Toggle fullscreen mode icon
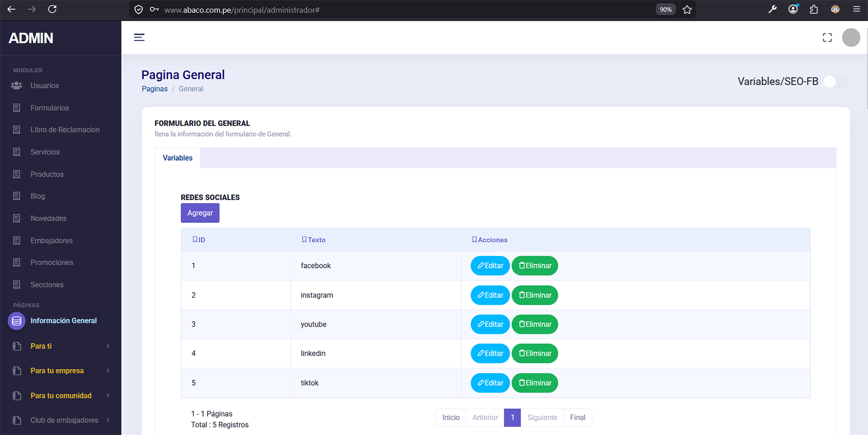 pyautogui.click(x=827, y=37)
